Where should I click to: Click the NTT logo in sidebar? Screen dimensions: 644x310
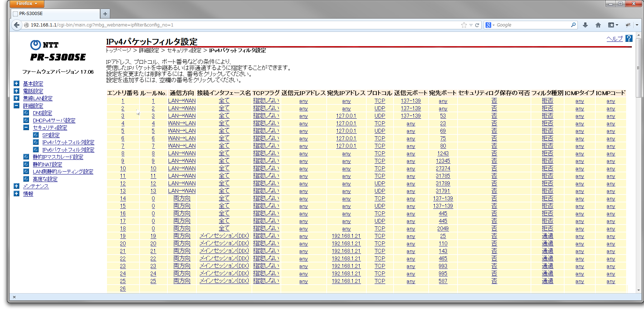coord(44,45)
